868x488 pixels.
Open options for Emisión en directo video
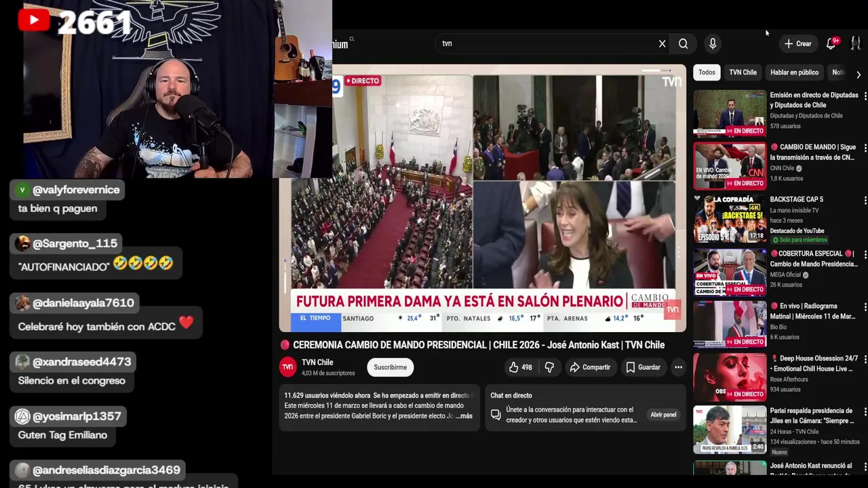coord(865,97)
